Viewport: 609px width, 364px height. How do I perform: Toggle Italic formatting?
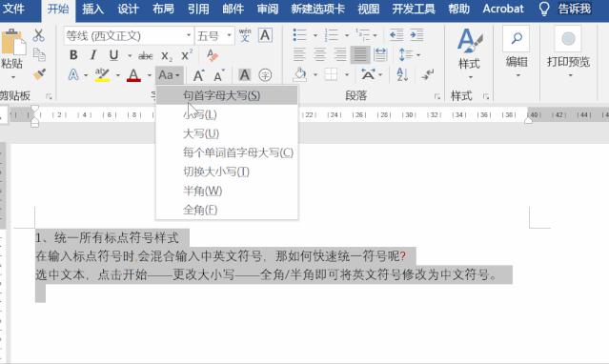click(x=93, y=55)
